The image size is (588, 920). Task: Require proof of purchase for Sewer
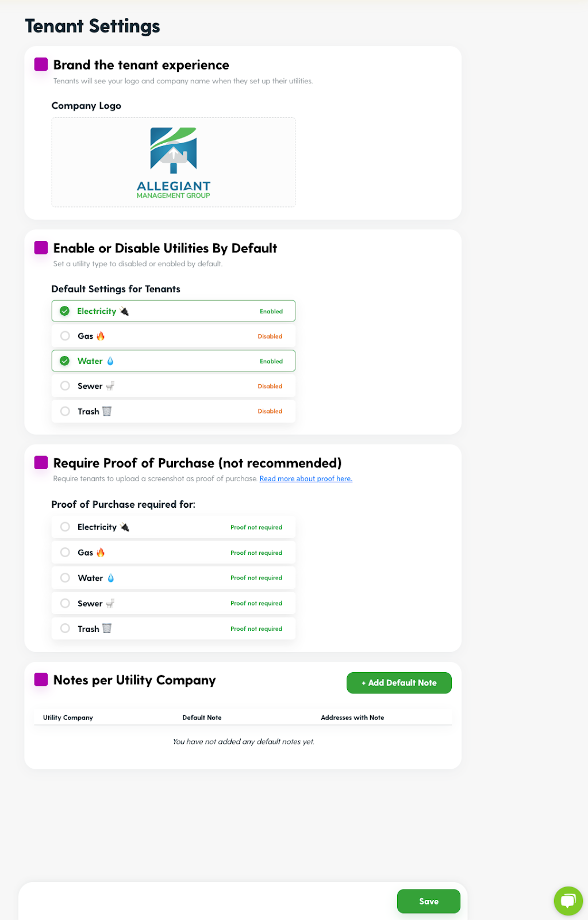(174, 603)
